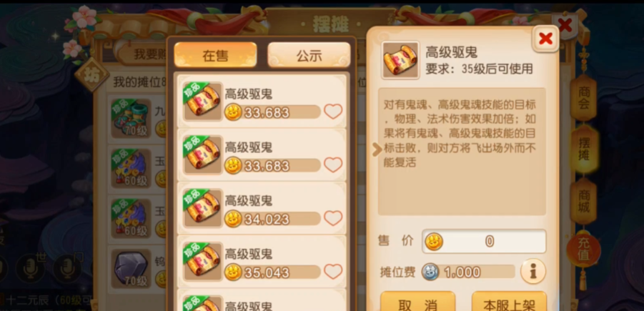Select the gray ore 70级 item icon
This screenshot has width=644, height=311.
tap(131, 267)
